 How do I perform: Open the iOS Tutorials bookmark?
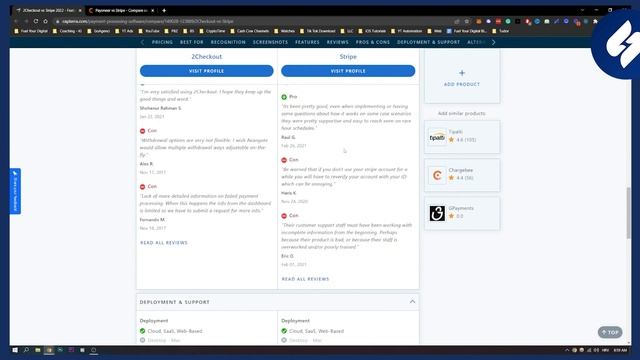tap(372, 31)
